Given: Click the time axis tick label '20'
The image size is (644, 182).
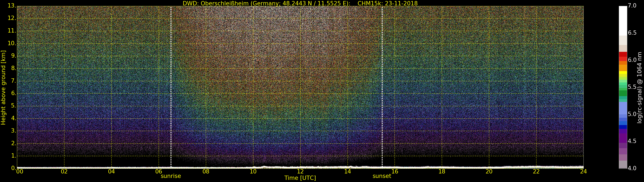Looking at the screenshot, I should [x=489, y=172].
